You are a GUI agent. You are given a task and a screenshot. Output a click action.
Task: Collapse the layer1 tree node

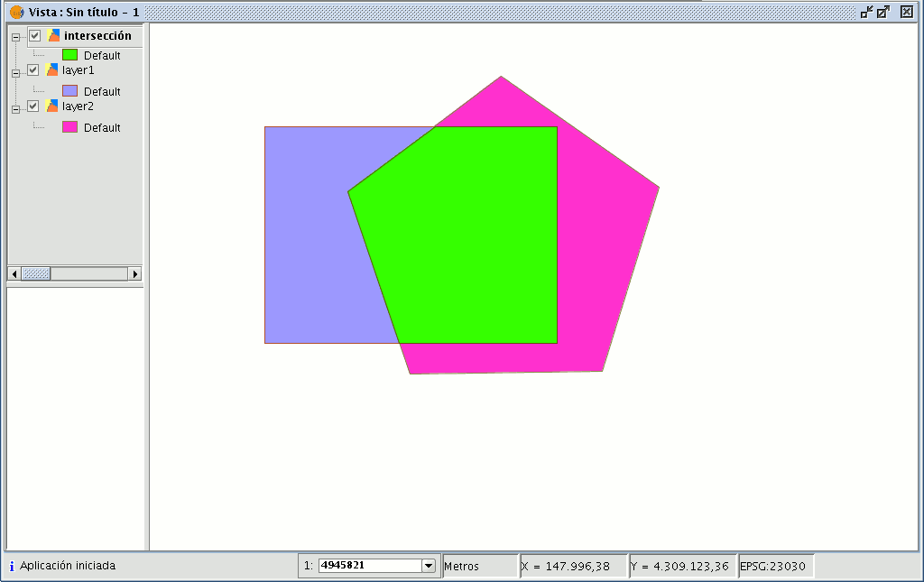point(16,73)
